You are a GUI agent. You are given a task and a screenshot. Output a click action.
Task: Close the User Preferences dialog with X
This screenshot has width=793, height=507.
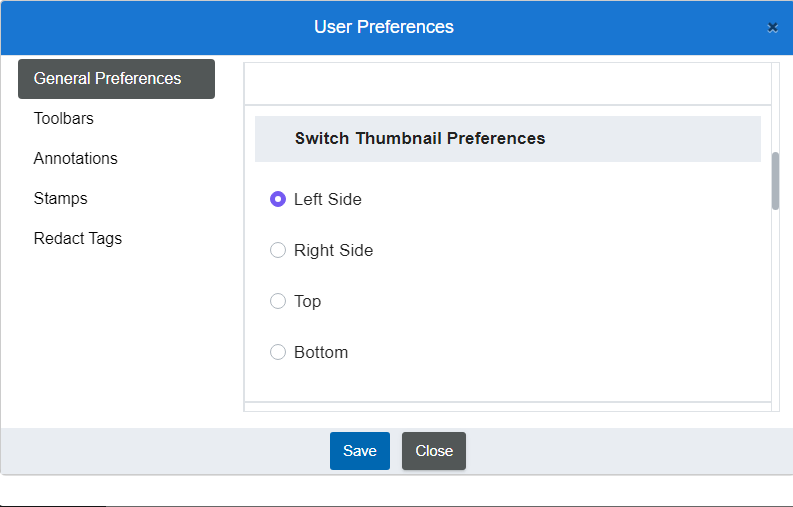tap(772, 27)
